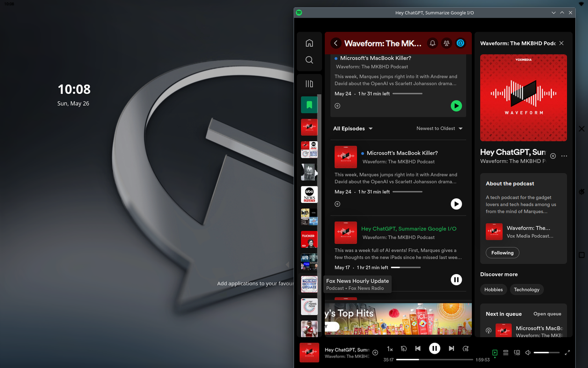The height and width of the screenshot is (368, 588).
Task: Click Waveform: The MKBHD Podcast header title
Action: pyautogui.click(x=383, y=43)
